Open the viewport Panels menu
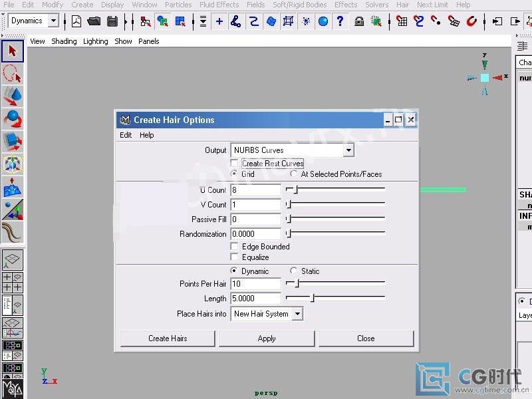The image size is (532, 399). [148, 41]
